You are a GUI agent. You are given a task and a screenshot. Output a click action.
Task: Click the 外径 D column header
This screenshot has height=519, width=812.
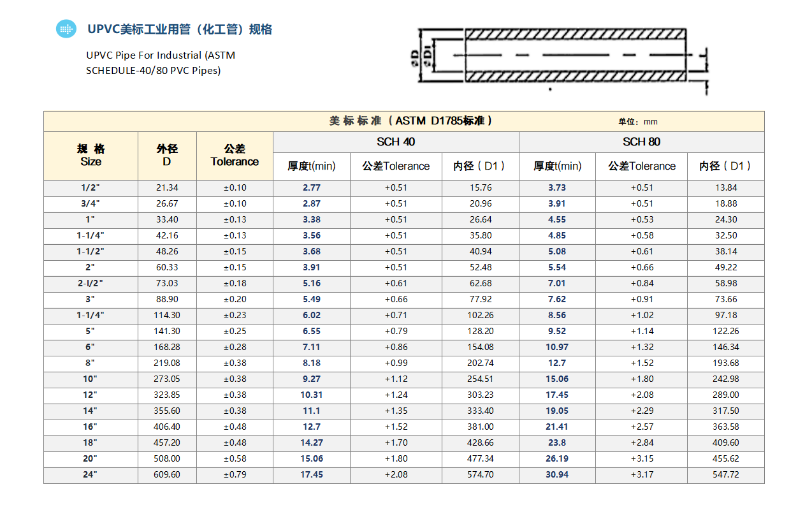point(167,156)
